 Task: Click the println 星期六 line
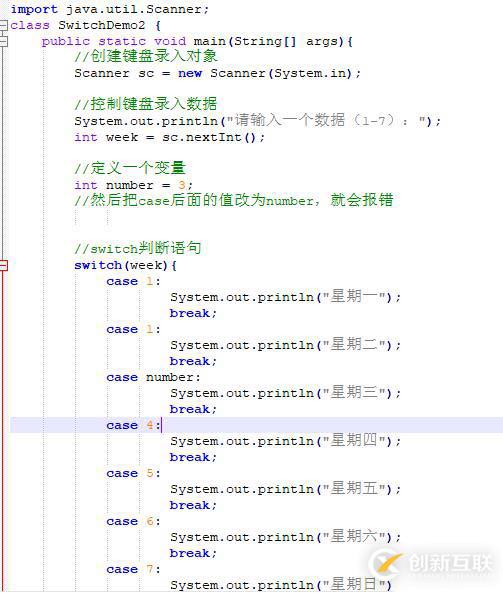[286, 537]
